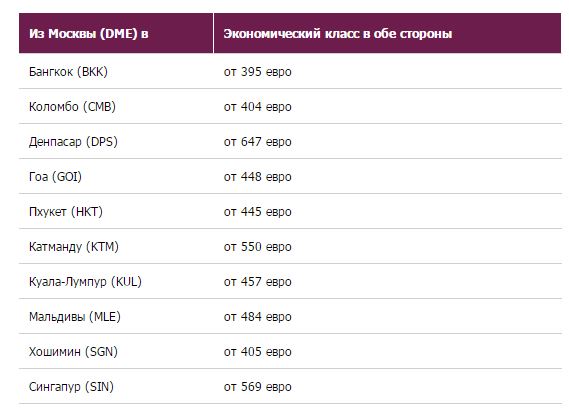
Task: Select the Катманду (KTM) destination
Action: click(x=74, y=247)
